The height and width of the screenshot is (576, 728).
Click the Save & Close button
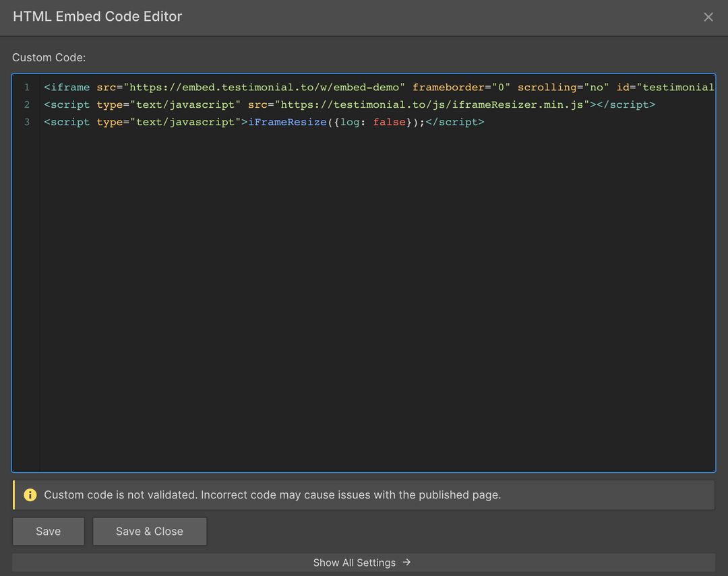click(150, 532)
